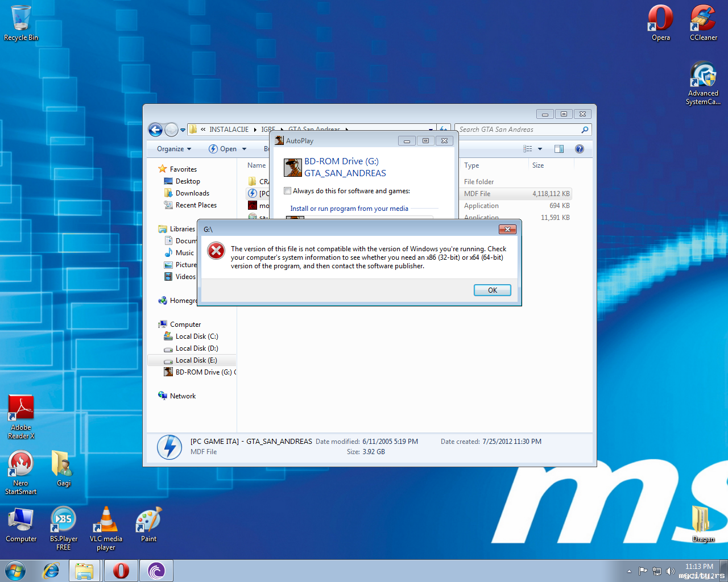The height and width of the screenshot is (582, 728).
Task: Open the BitTorrent taskbar button
Action: [156, 571]
